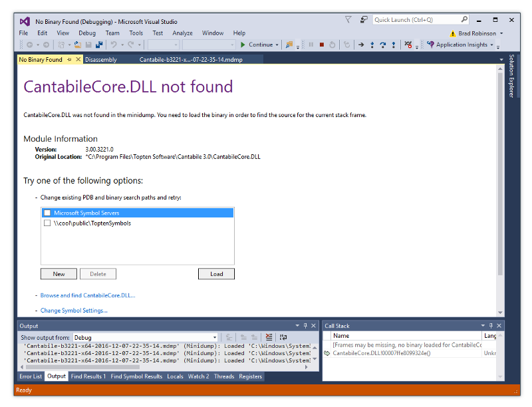Click the Application Insights lightbulb icon
This screenshot has width=532, height=407.
click(430, 45)
